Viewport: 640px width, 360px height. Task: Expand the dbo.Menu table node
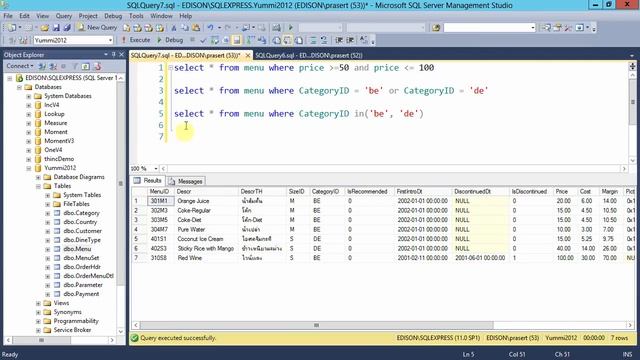click(47, 249)
